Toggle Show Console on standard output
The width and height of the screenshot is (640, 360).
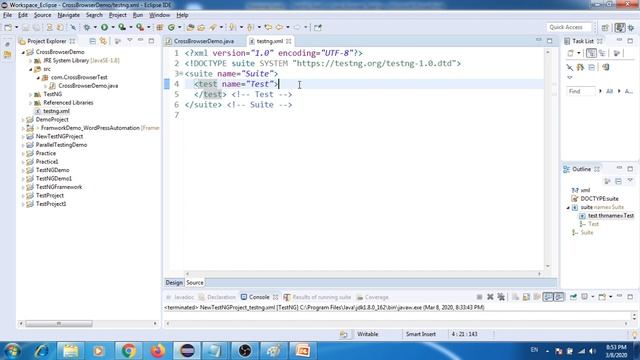point(548,297)
